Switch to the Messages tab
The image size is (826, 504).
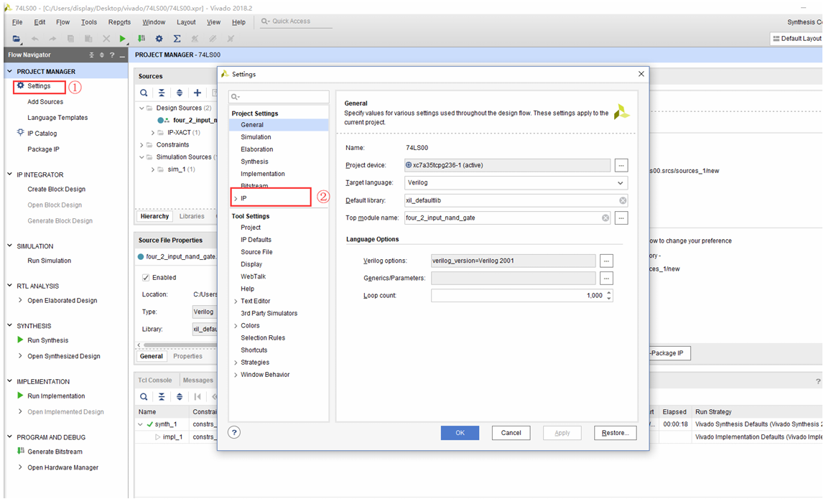[x=198, y=381]
